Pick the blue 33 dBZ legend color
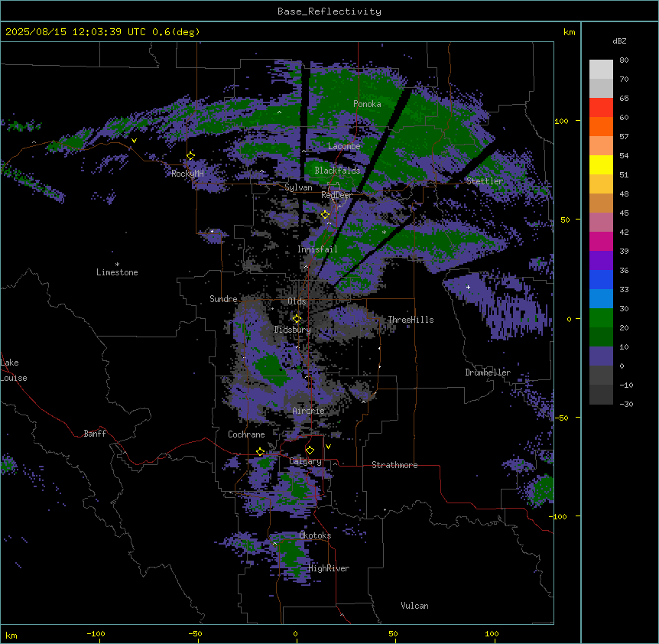 (601, 279)
